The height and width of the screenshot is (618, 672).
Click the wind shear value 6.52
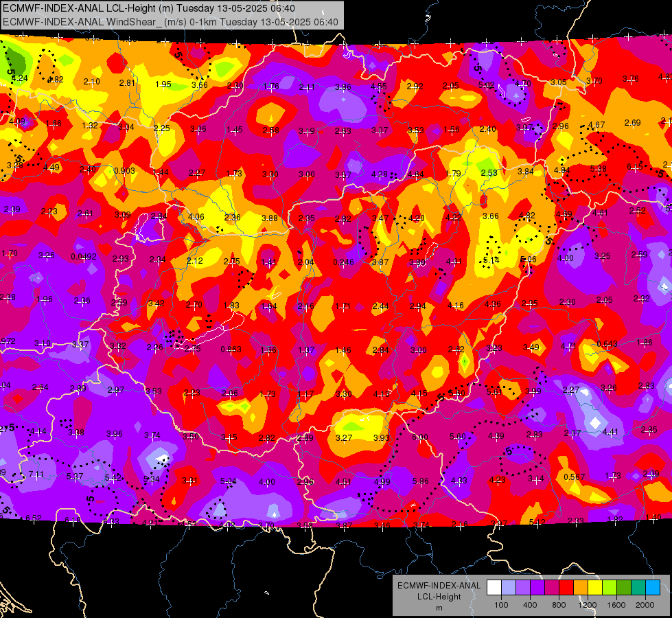(34, 518)
